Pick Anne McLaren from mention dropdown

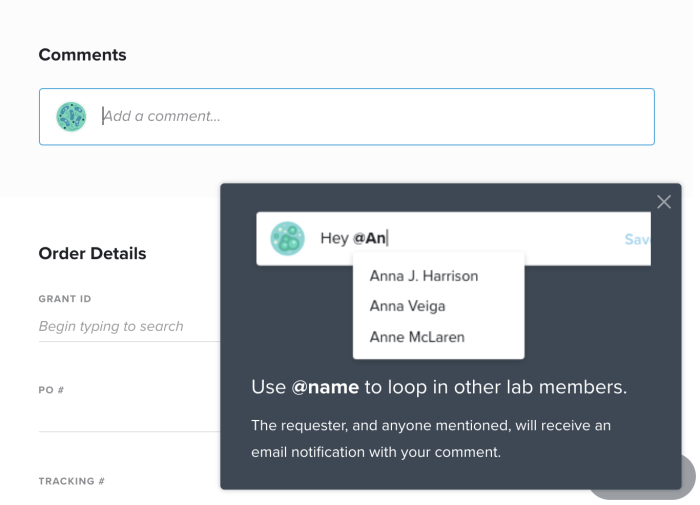(x=417, y=337)
